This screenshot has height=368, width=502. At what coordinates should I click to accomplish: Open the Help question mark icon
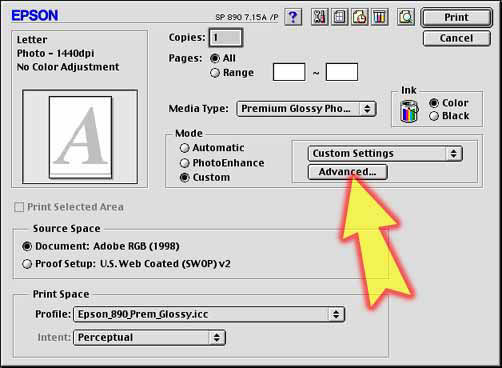[x=293, y=17]
